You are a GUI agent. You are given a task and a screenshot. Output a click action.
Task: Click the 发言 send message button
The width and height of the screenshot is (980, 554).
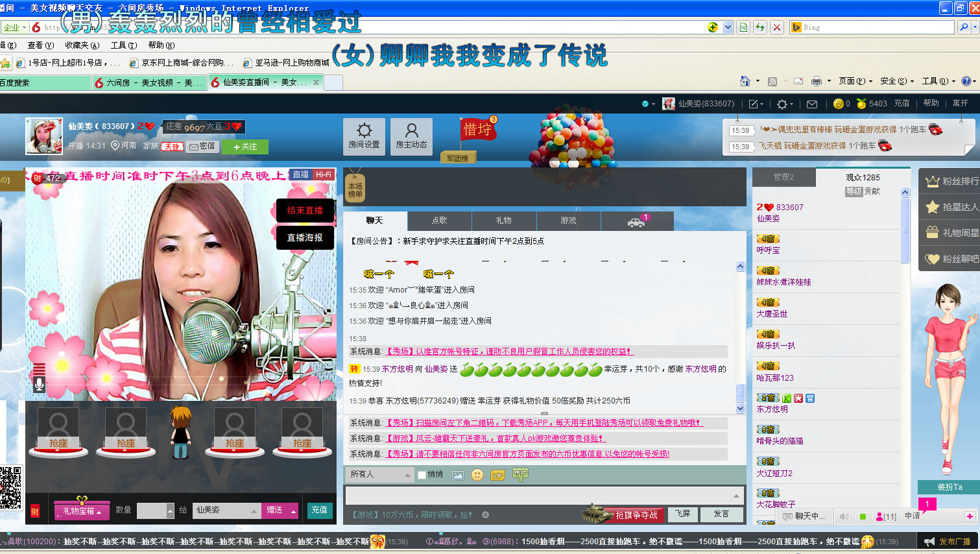[x=721, y=514]
